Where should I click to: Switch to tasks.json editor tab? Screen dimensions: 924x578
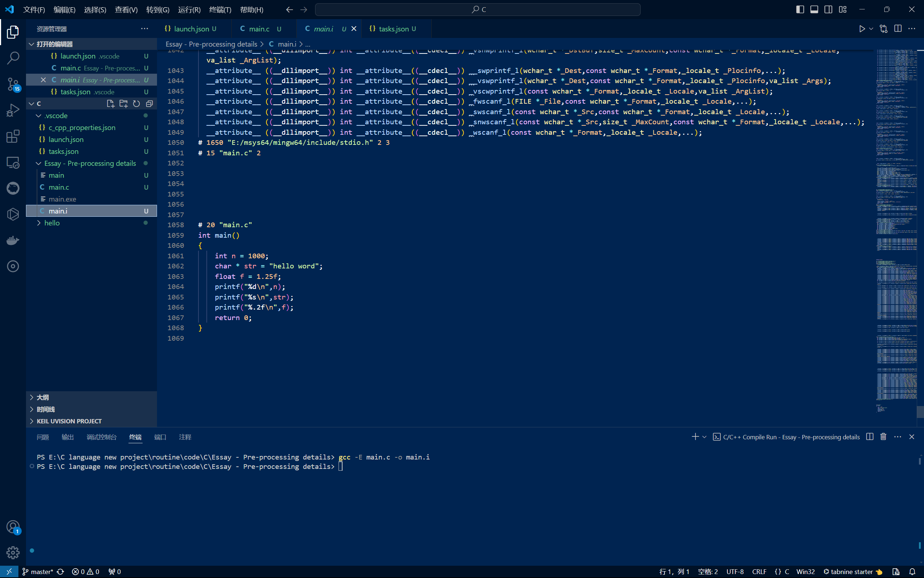point(396,29)
